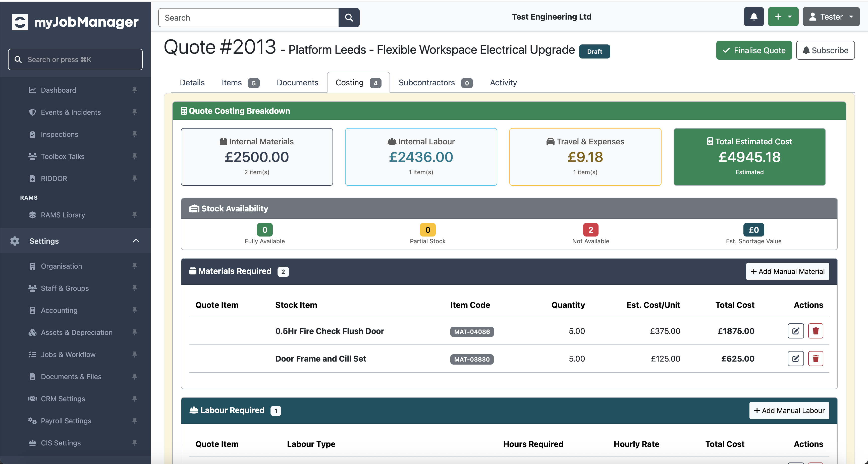
Task: Toggle pin for Inspections item
Action: (134, 134)
